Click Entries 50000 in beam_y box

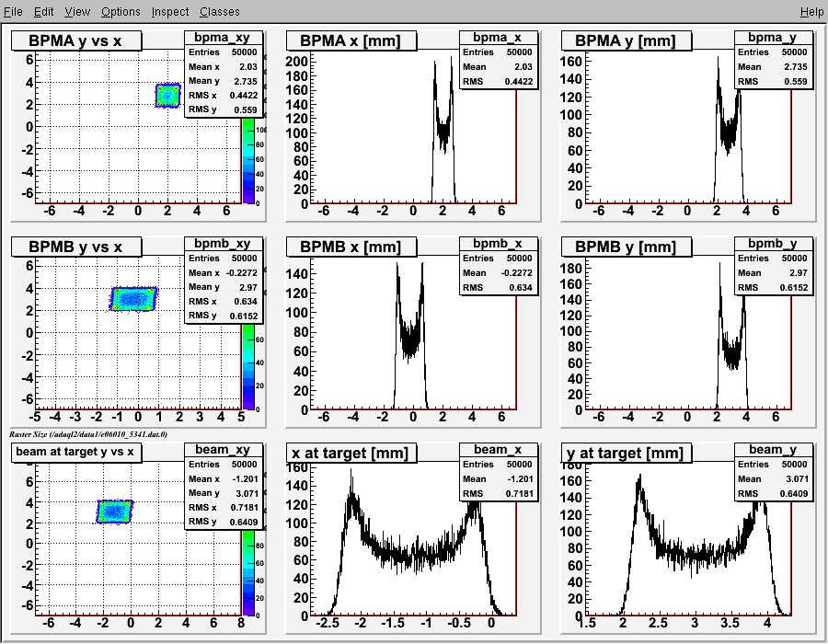tap(794, 464)
